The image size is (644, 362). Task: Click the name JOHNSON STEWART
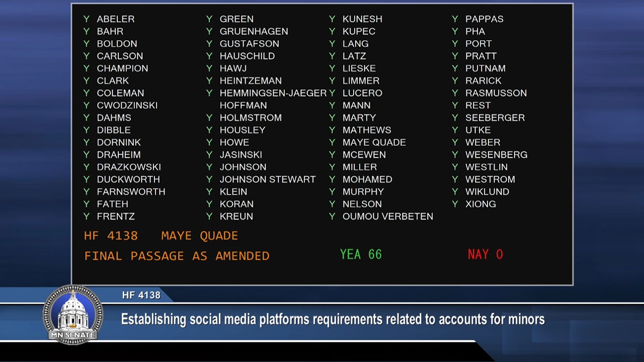268,179
